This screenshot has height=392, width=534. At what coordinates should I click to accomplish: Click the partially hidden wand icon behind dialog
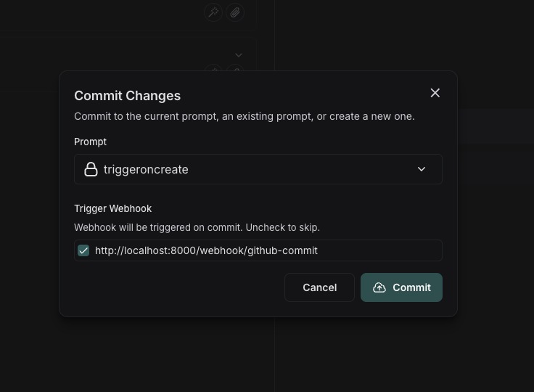tap(213, 68)
